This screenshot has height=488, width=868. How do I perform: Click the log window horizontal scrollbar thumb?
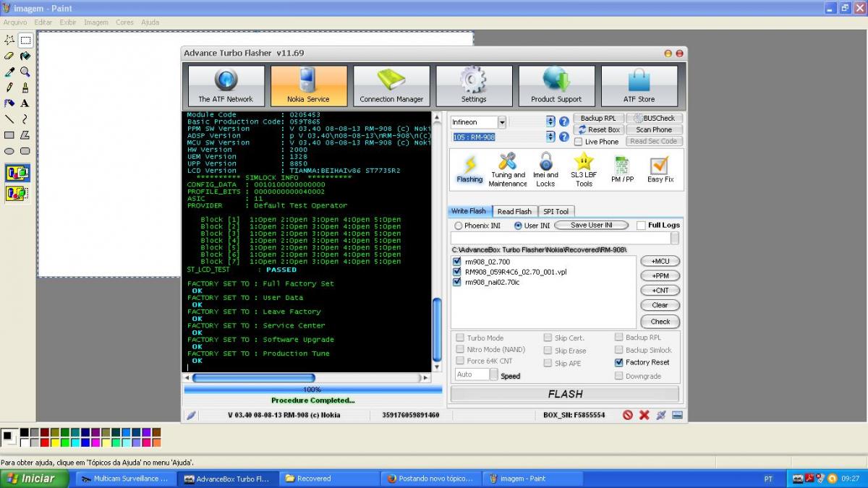tap(253, 377)
